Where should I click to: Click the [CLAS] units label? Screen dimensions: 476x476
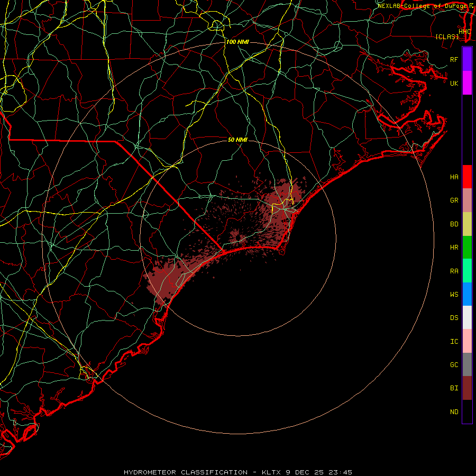coord(447,36)
